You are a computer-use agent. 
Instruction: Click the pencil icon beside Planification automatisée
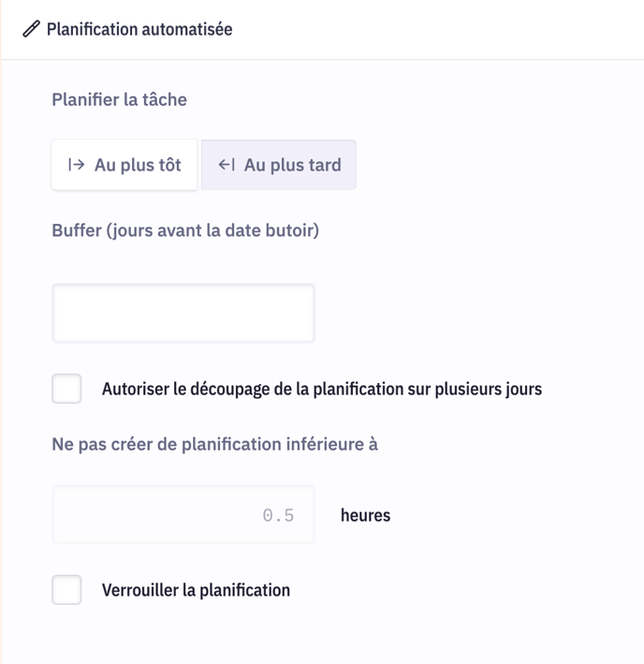point(32,29)
